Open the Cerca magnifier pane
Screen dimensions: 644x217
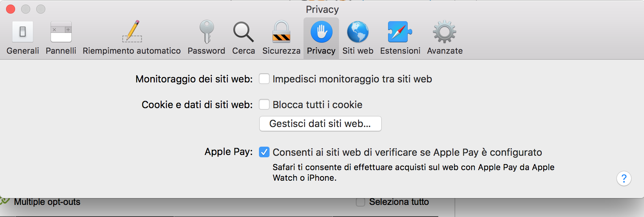[x=243, y=38]
